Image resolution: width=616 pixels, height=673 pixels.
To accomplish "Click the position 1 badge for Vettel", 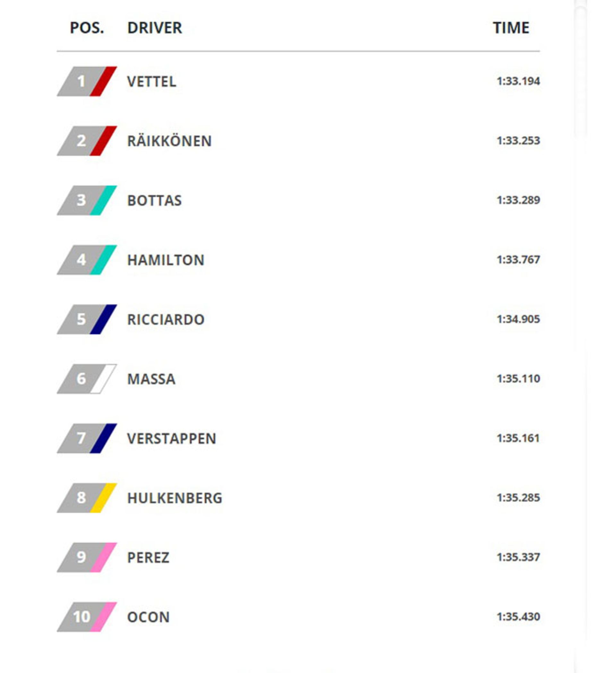I will click(x=87, y=81).
